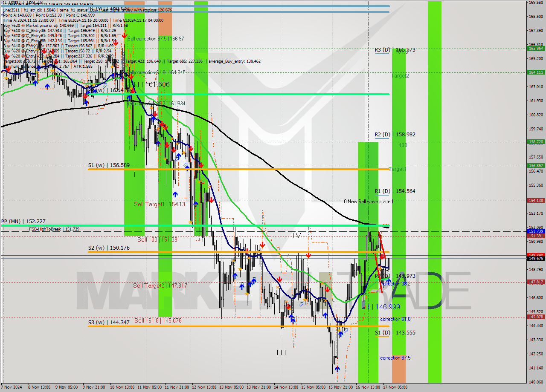Click the 'I V' wave count label
The width and height of the screenshot is (546, 392).
pyautogui.click(x=297, y=235)
